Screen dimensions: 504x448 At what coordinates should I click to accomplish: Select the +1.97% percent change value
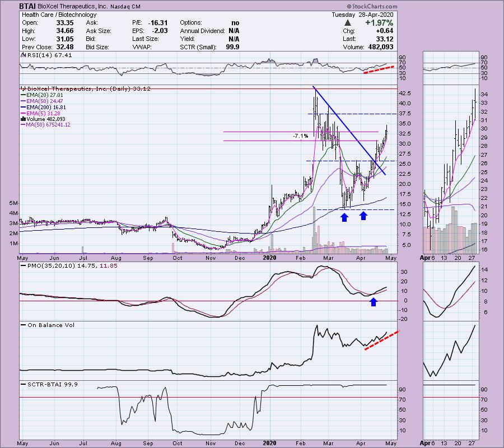(379, 23)
